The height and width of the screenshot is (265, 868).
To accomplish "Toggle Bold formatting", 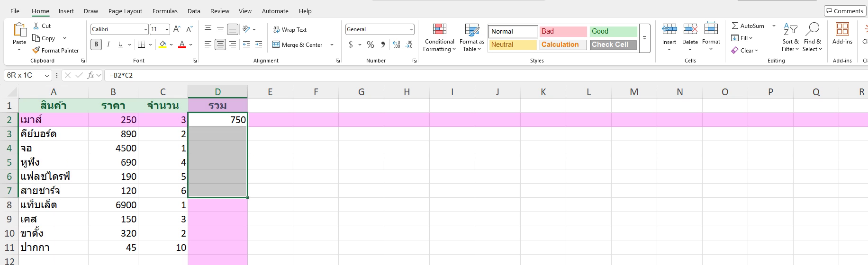I will coord(96,44).
